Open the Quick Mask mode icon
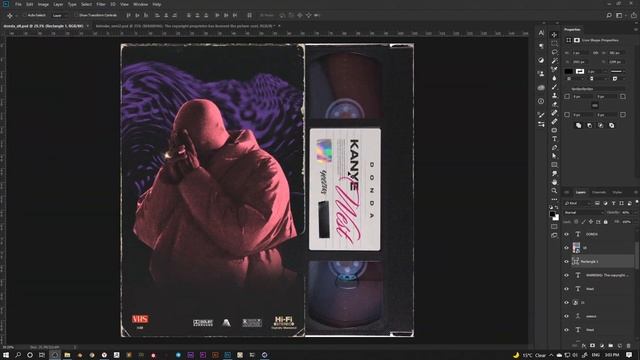Image resolution: width=640 pixels, height=360 pixels. pos(554,227)
